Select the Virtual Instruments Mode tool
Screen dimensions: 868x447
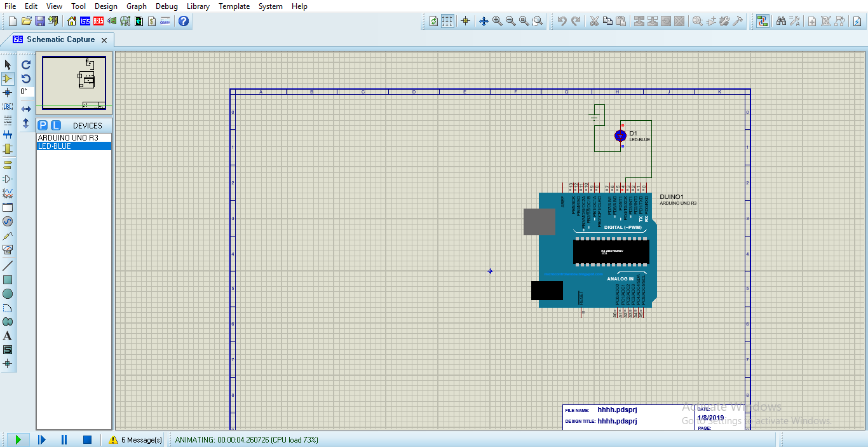click(x=8, y=249)
